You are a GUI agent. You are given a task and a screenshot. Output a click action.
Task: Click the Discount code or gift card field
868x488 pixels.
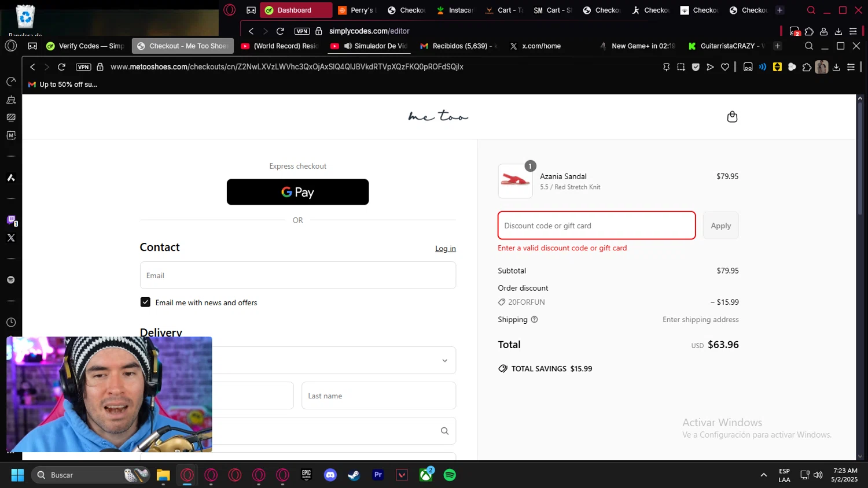point(597,225)
